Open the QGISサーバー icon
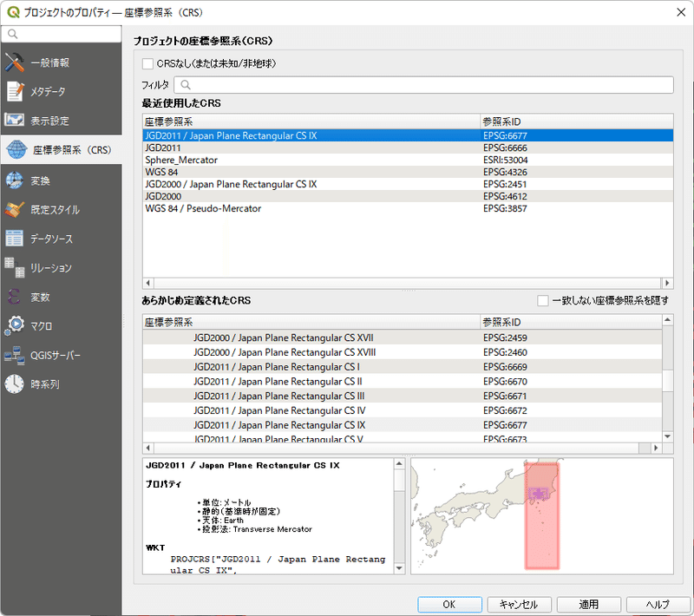This screenshot has width=694, height=616. pos(14,356)
